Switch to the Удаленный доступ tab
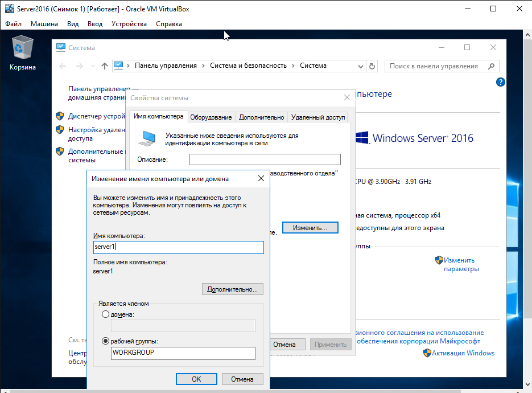This screenshot has height=393, width=532. click(317, 117)
